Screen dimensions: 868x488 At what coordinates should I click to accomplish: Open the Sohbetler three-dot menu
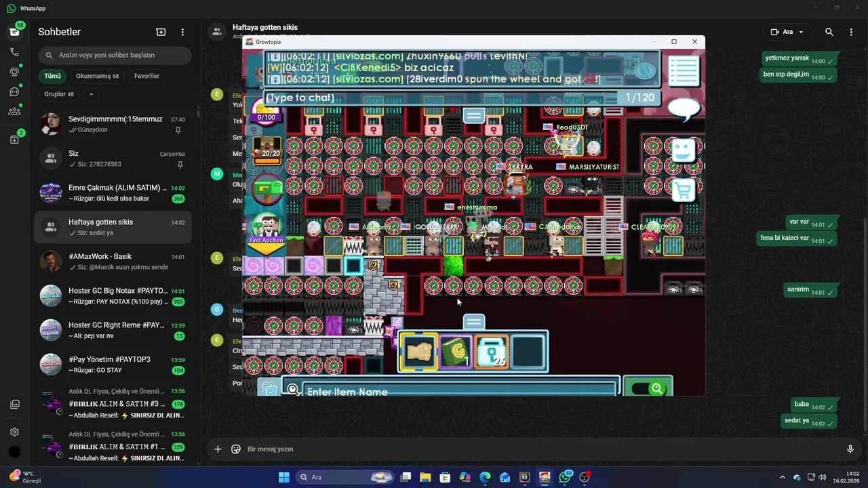point(182,32)
